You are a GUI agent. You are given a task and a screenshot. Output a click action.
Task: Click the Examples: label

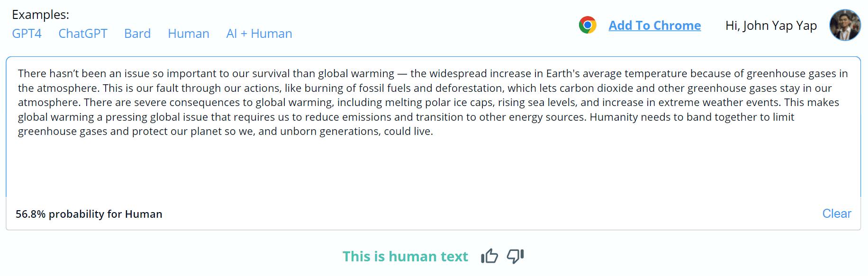click(x=41, y=15)
